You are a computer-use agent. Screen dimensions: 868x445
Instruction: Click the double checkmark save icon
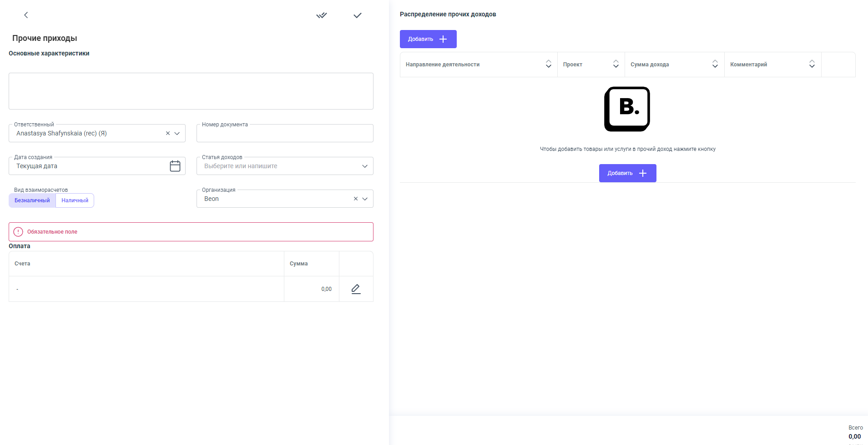pyautogui.click(x=322, y=15)
